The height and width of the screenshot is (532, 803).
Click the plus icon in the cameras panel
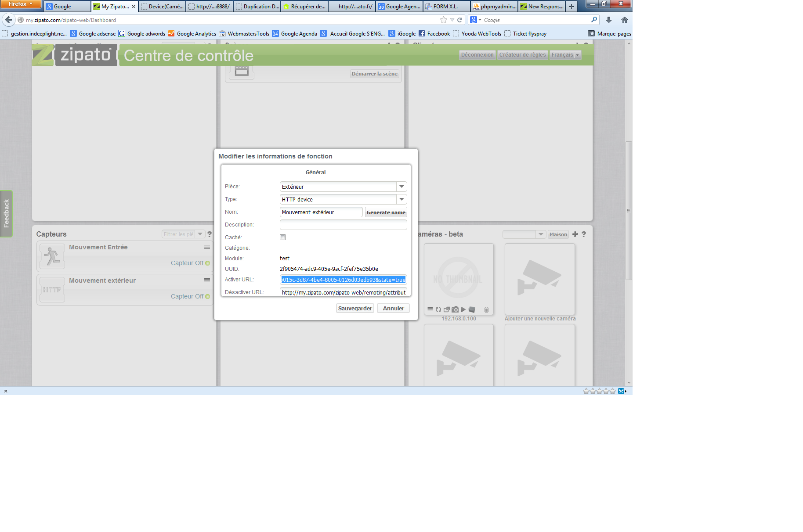(x=575, y=234)
